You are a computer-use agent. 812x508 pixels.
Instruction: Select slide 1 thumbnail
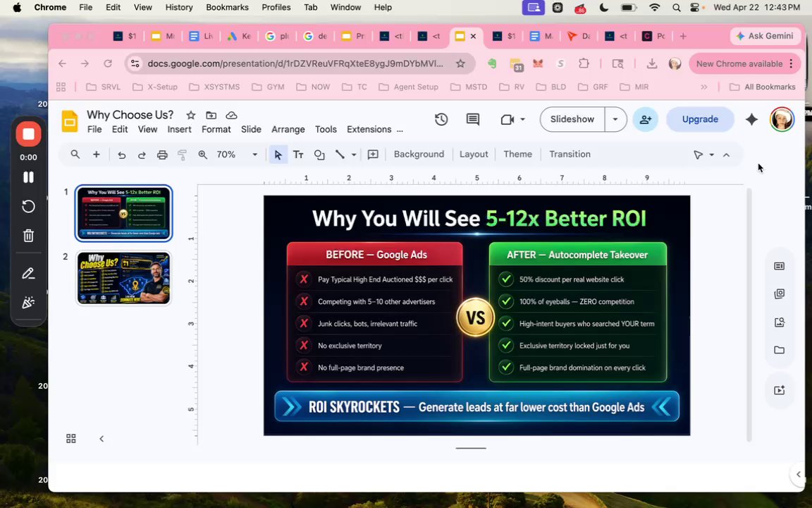pos(124,213)
